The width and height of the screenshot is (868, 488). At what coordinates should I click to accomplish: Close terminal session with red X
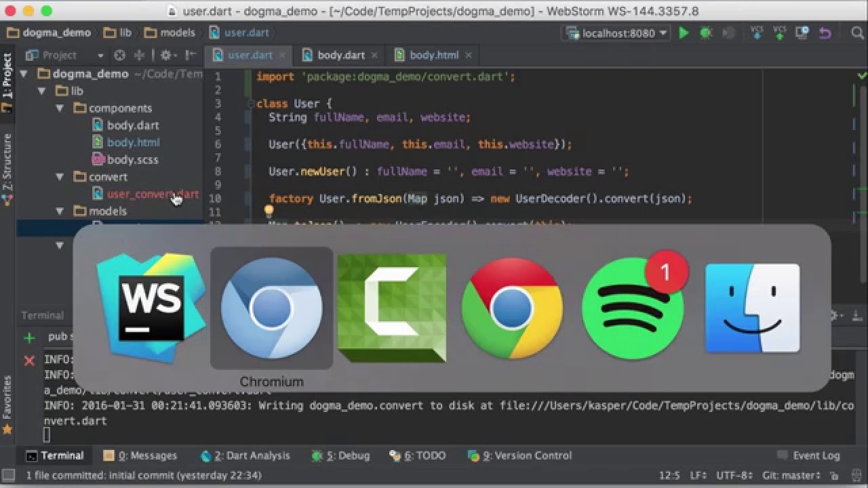point(29,361)
